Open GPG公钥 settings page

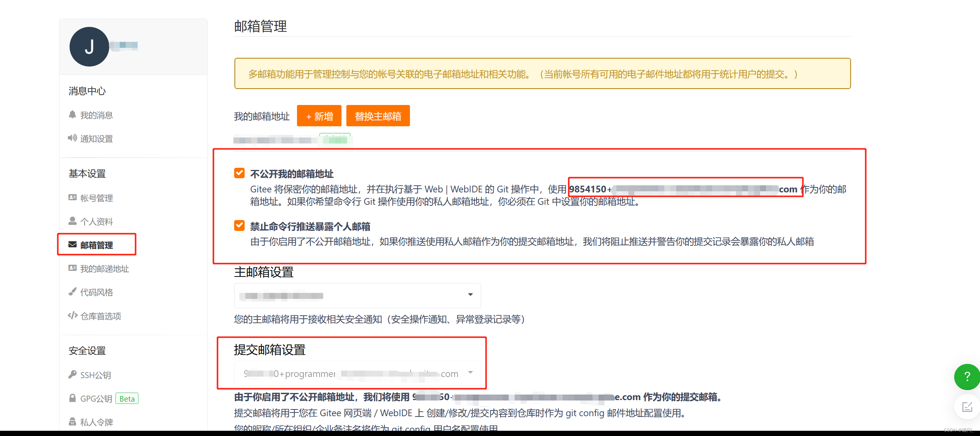(96, 398)
